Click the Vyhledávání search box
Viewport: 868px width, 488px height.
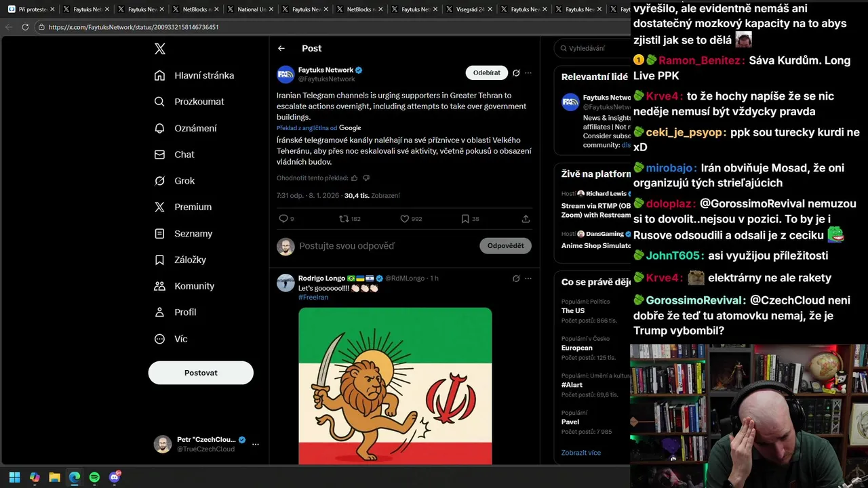(x=593, y=48)
